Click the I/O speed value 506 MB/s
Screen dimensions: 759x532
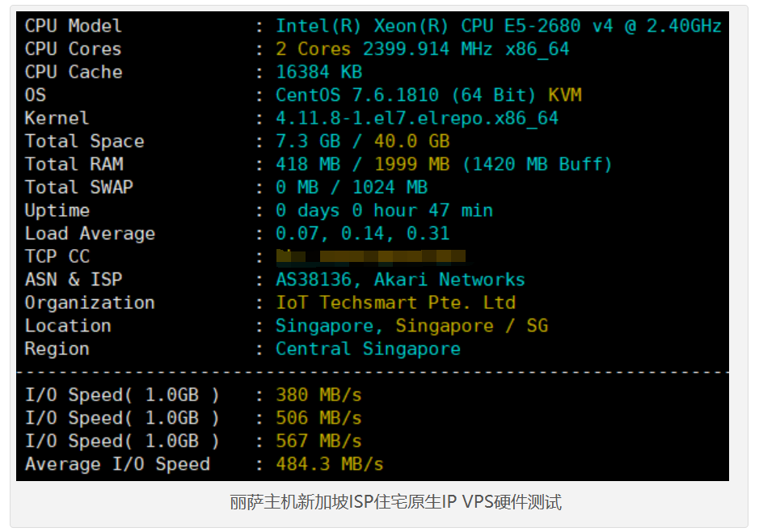coord(318,419)
